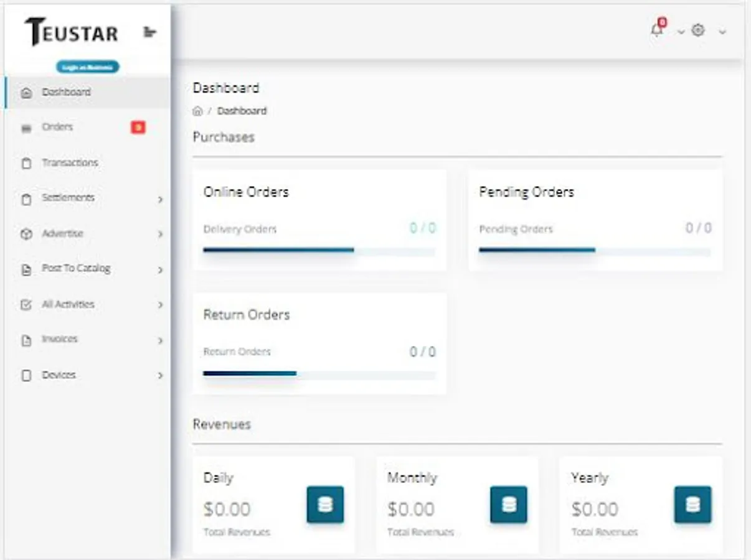
Task: Select Invoices from the sidebar
Action: pos(60,340)
